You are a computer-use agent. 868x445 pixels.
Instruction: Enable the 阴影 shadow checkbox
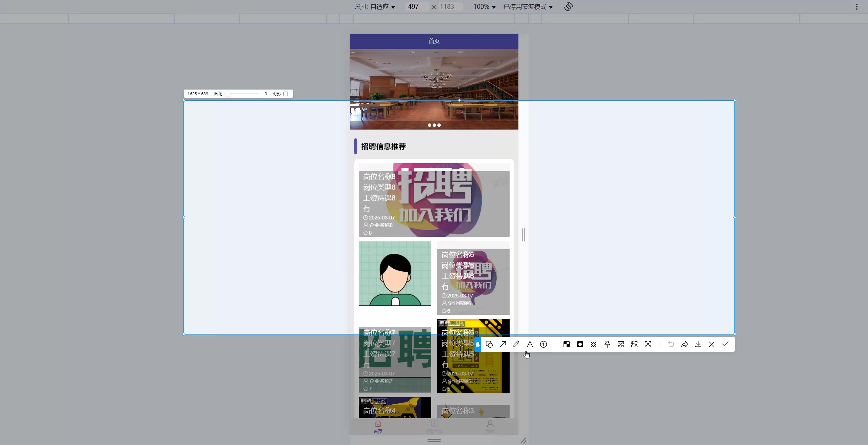point(286,94)
